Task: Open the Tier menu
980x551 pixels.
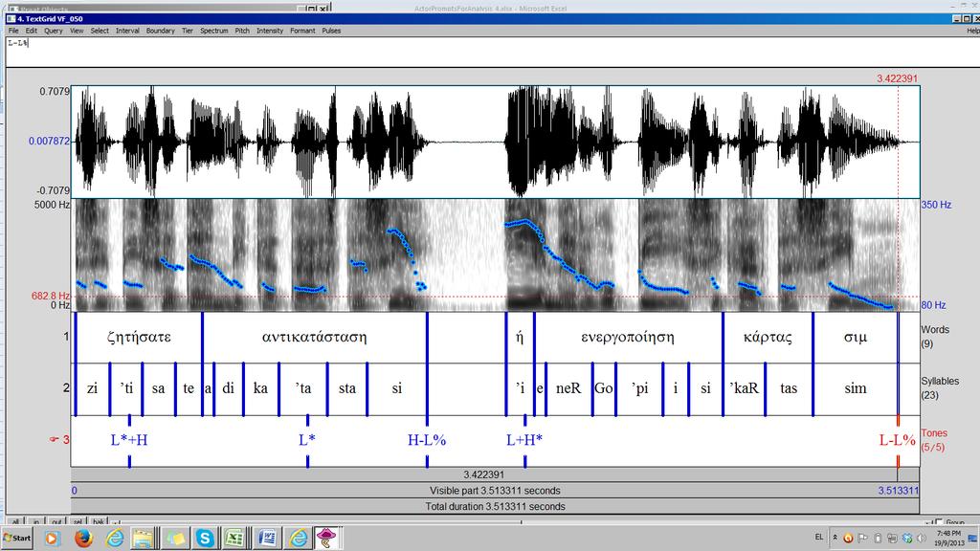Action: [x=188, y=31]
